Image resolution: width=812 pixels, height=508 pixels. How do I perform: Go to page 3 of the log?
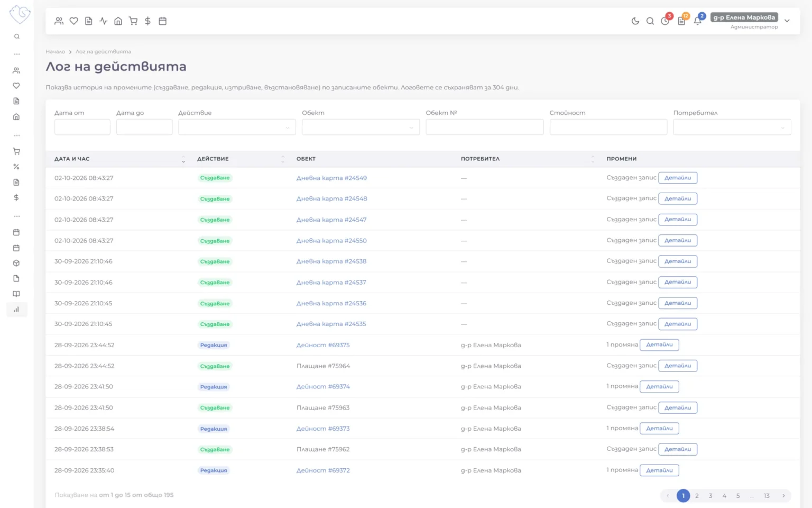tap(710, 496)
